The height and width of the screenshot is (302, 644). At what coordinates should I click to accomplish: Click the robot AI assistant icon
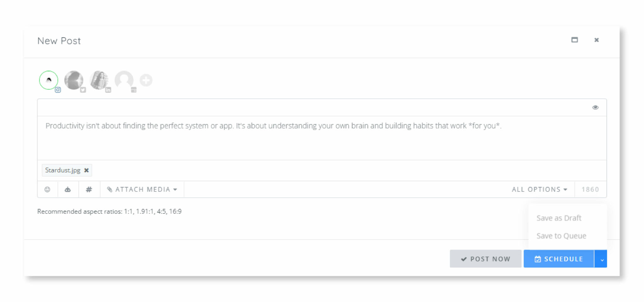68,189
